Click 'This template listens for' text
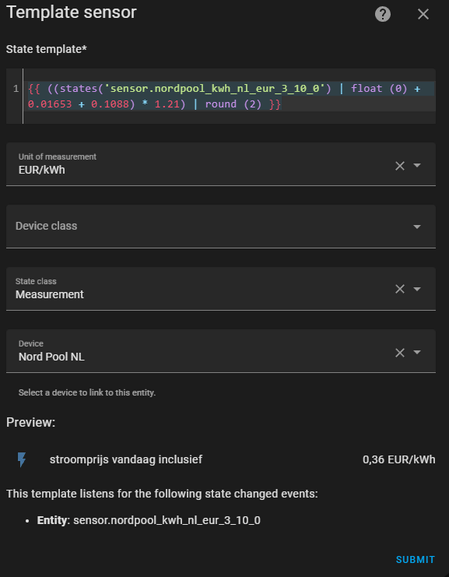 point(162,493)
